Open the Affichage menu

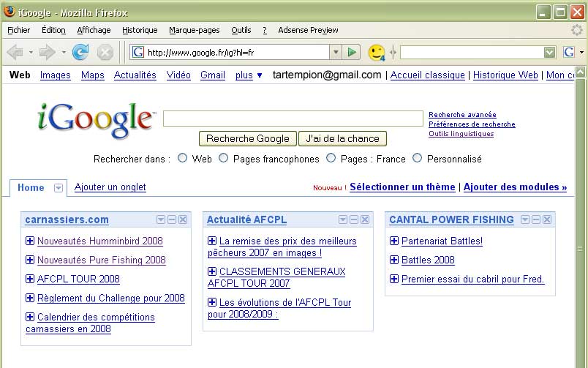[94, 30]
